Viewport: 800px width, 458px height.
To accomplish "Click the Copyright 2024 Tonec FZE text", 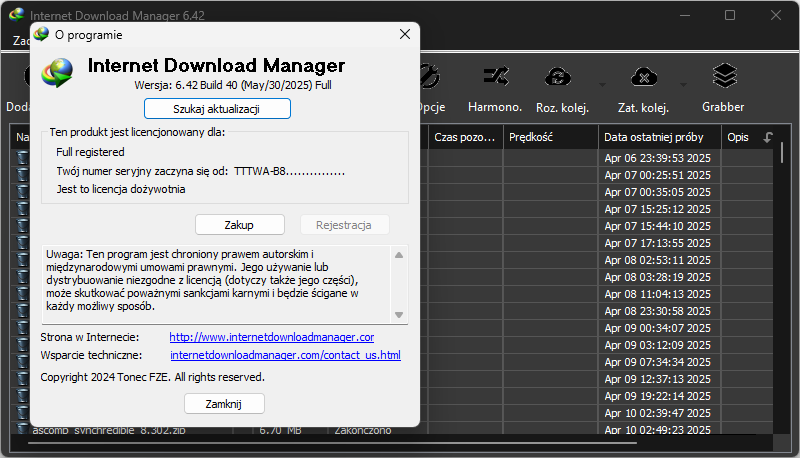I will tap(153, 377).
